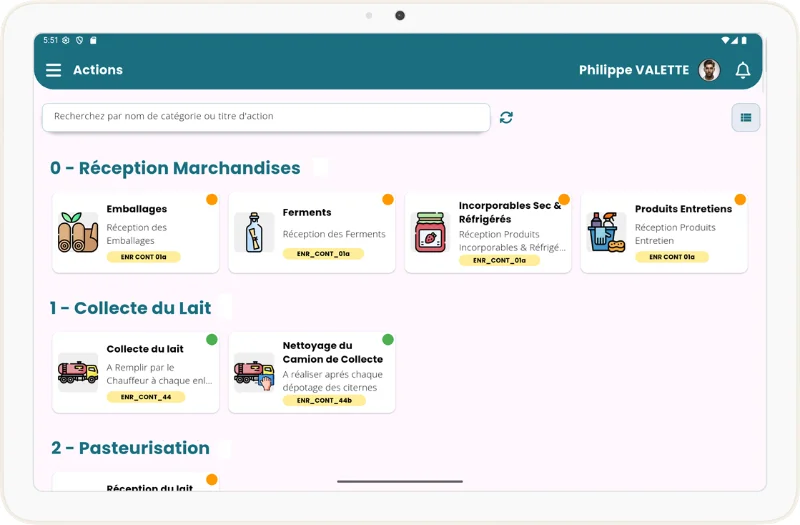Click description A réaliser après chaque dépotage
The width and height of the screenshot is (800, 525).
[332, 381]
